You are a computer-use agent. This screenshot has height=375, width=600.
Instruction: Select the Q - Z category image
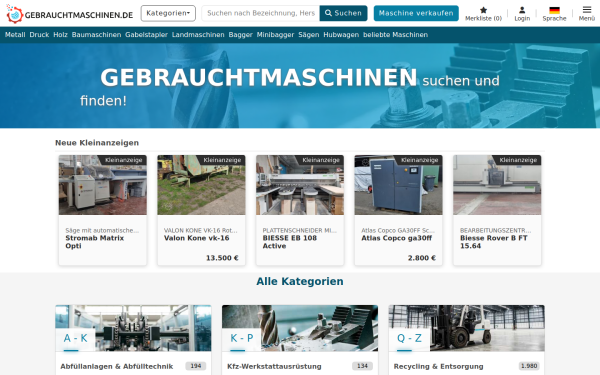tap(466, 328)
